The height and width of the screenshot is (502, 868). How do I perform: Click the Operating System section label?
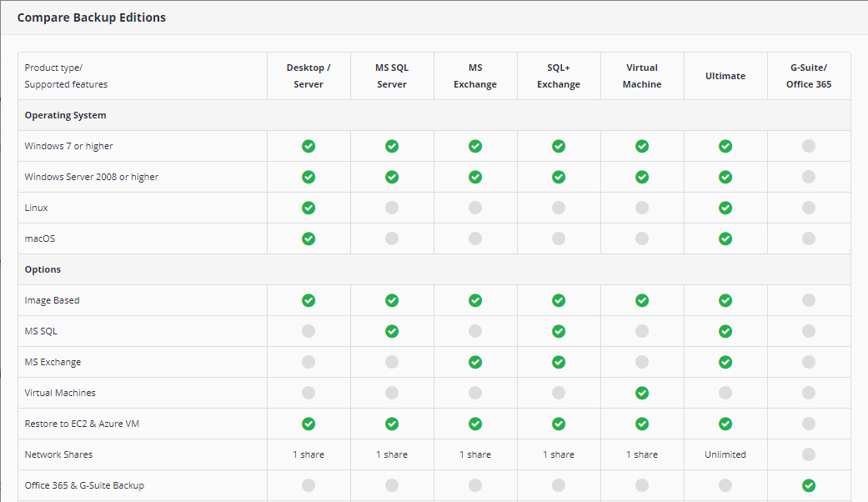click(65, 115)
